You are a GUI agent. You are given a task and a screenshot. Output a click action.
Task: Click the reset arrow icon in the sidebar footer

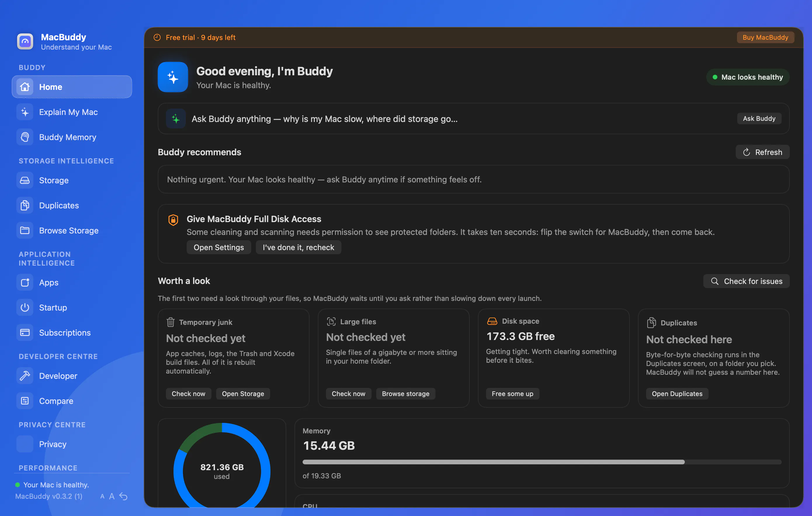(x=124, y=496)
